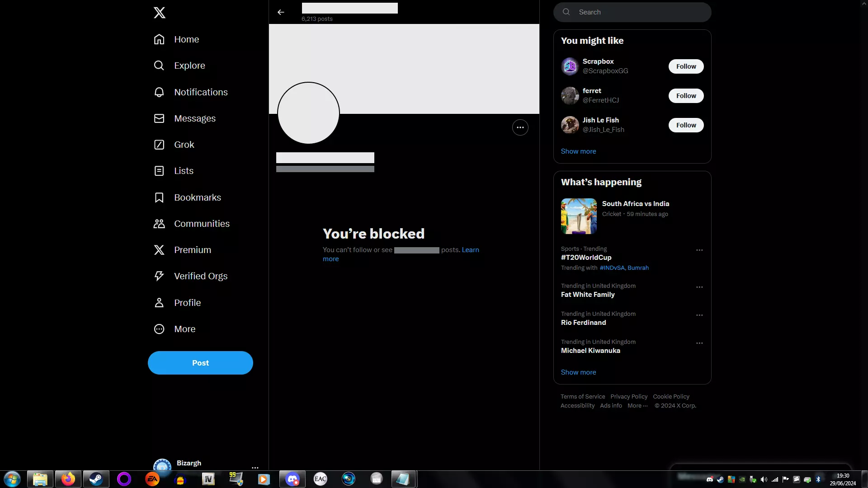Open Notifications bell in sidebar
This screenshot has height=488, width=868.
(159, 92)
